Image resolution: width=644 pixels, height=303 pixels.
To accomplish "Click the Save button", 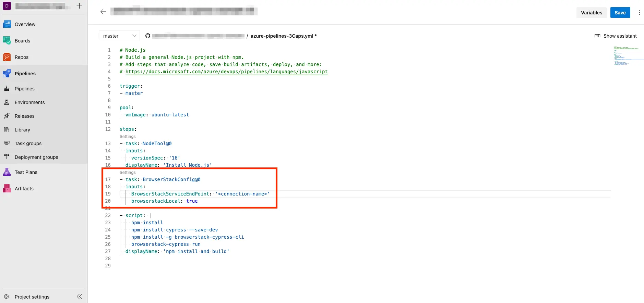I will click(620, 13).
